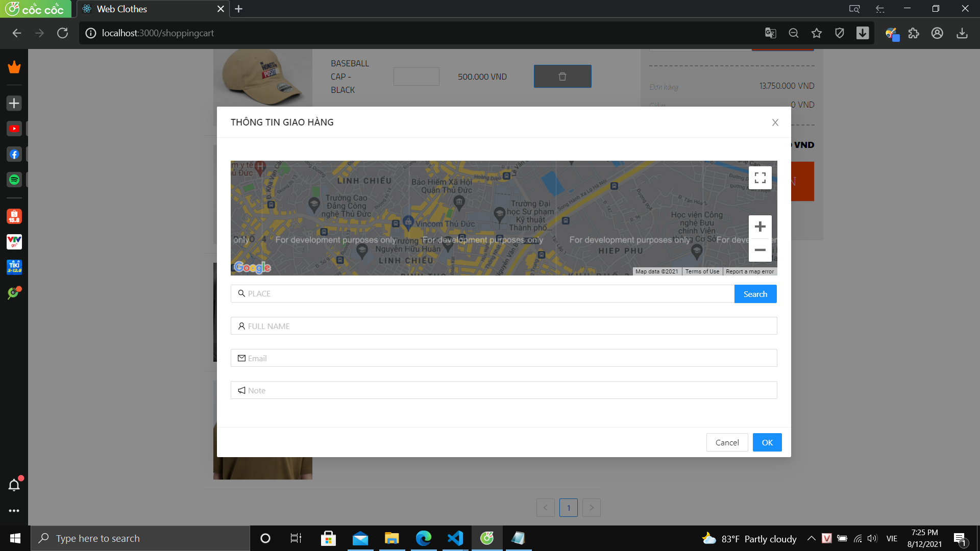Focus the Note input field
The image size is (980, 551).
pyautogui.click(x=504, y=390)
